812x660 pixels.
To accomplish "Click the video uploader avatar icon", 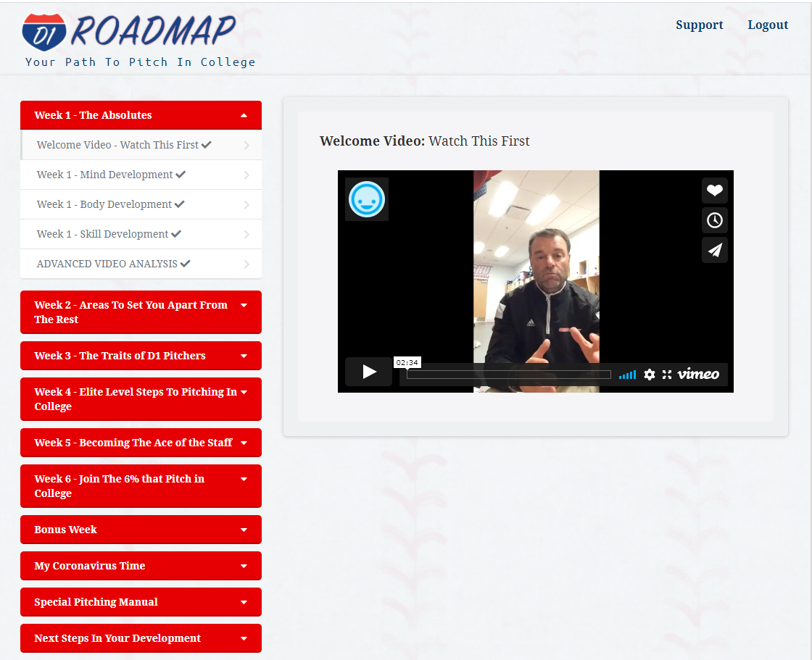I will click(x=367, y=199).
